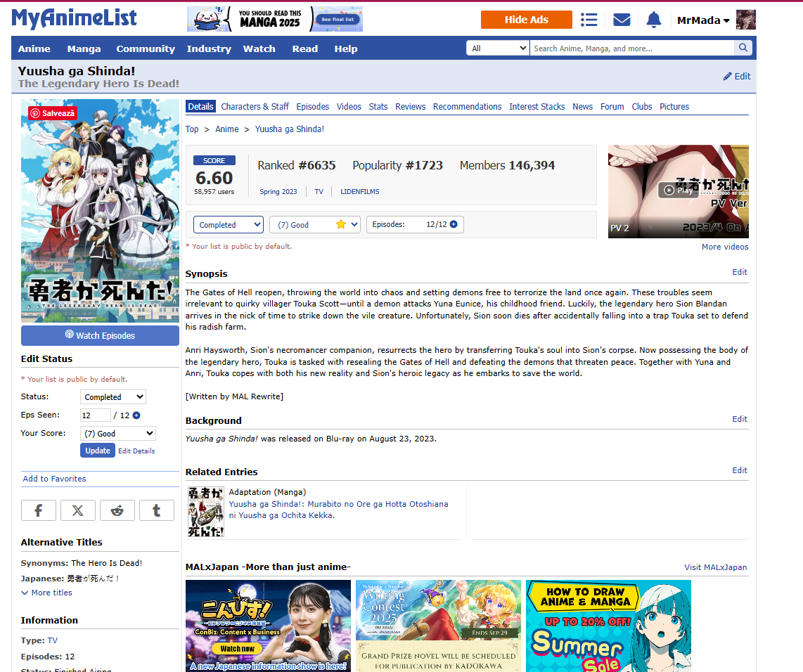The width and height of the screenshot is (803, 672).
Task: Switch to Clubs tab
Action: point(642,106)
